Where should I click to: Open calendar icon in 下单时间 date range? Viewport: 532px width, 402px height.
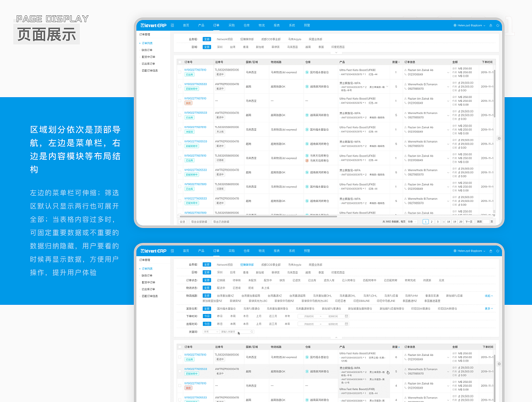[x=346, y=316]
